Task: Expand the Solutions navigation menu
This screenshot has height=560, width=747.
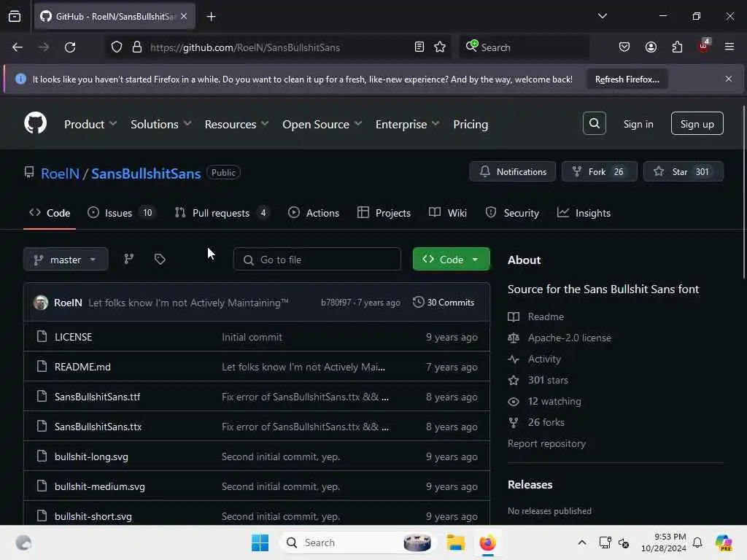Action: pos(161,124)
